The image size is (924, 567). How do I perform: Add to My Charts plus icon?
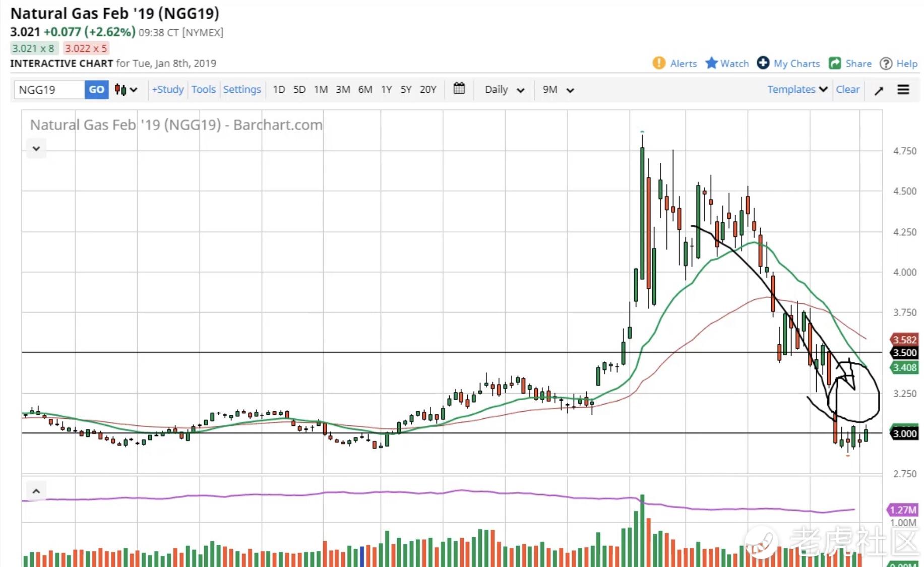point(763,62)
